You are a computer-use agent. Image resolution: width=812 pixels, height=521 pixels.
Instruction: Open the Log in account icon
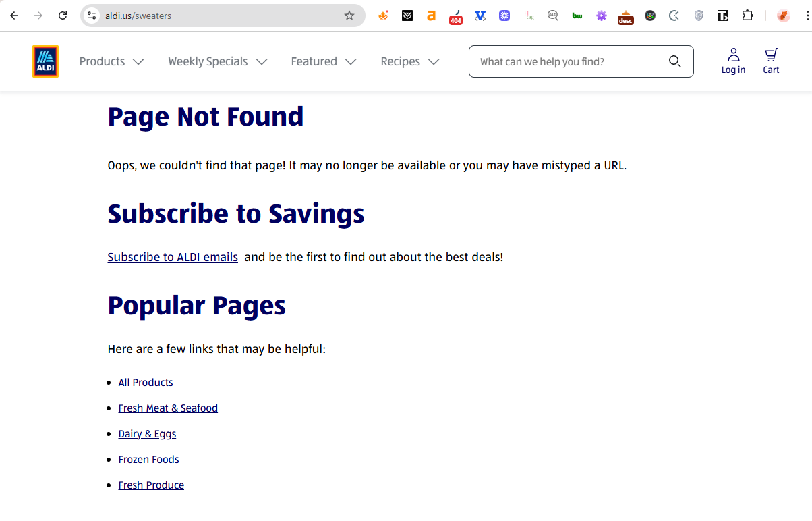tap(733, 61)
